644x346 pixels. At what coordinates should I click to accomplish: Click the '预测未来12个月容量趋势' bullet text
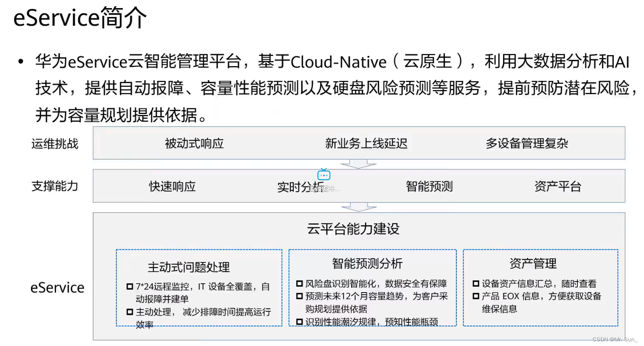354,296
